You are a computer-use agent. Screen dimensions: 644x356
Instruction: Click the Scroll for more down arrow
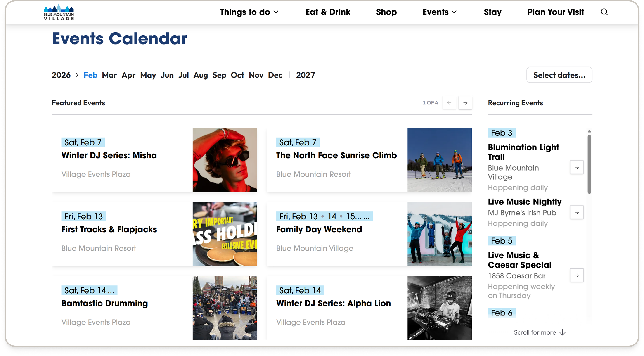pyautogui.click(x=562, y=332)
